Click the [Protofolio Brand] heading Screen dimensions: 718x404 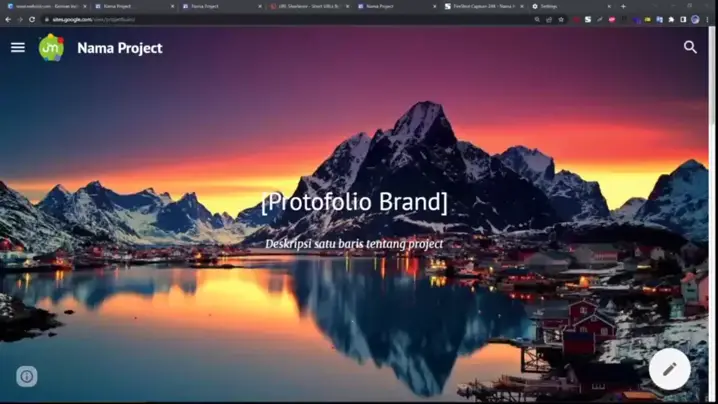point(354,202)
